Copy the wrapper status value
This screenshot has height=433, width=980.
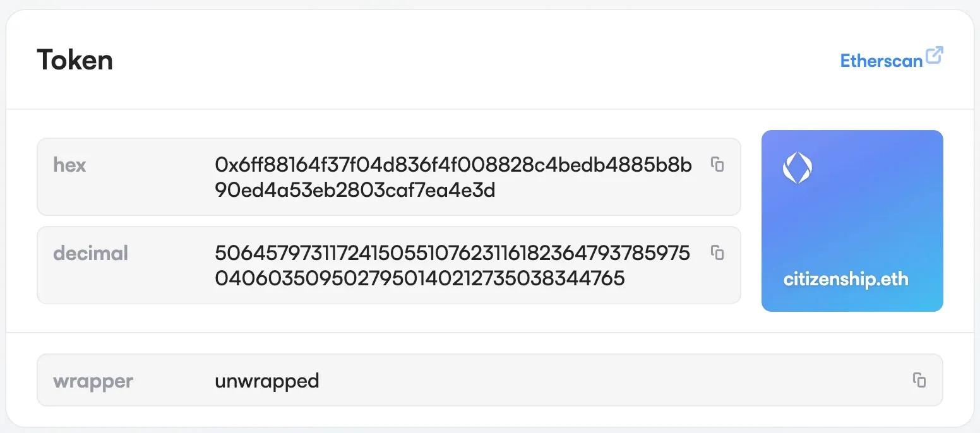pyautogui.click(x=919, y=380)
